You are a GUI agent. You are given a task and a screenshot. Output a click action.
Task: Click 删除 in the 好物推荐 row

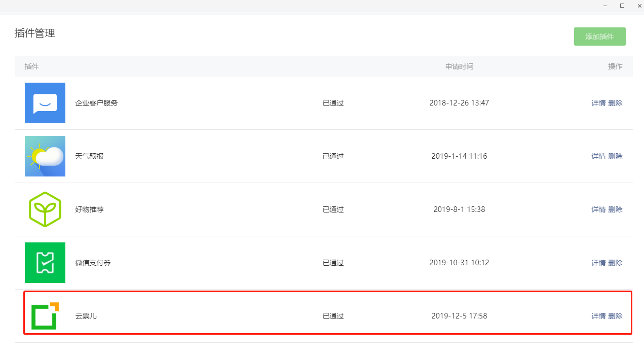(615, 209)
